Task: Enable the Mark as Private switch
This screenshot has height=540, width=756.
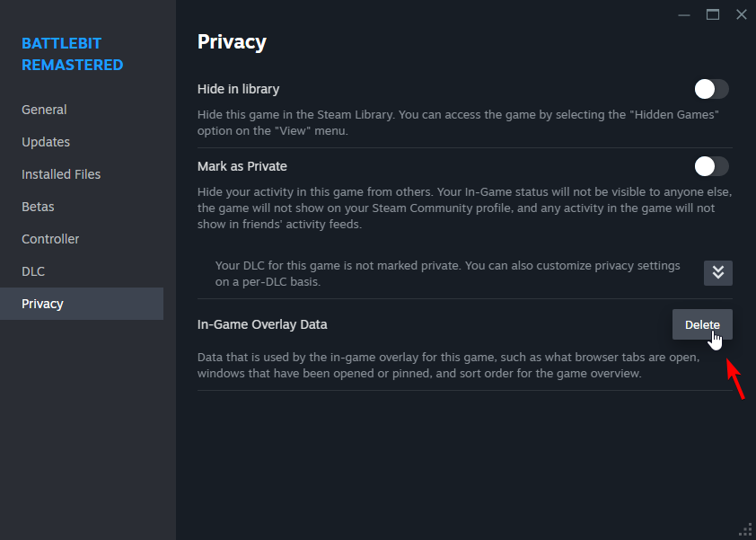Action: pyautogui.click(x=711, y=166)
